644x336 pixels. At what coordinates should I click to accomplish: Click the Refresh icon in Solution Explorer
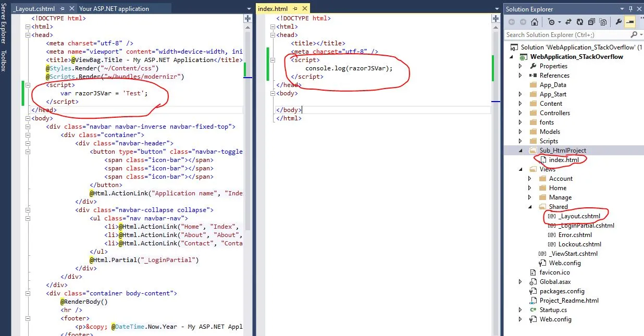580,22
